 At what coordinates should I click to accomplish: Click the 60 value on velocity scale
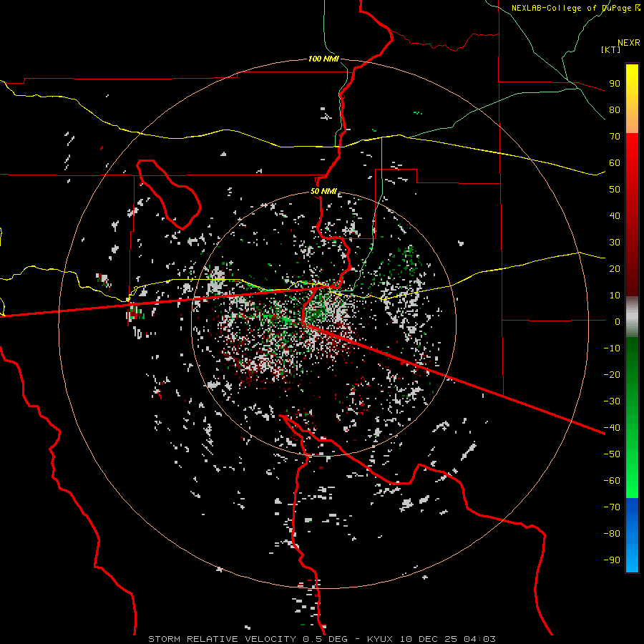(x=615, y=163)
